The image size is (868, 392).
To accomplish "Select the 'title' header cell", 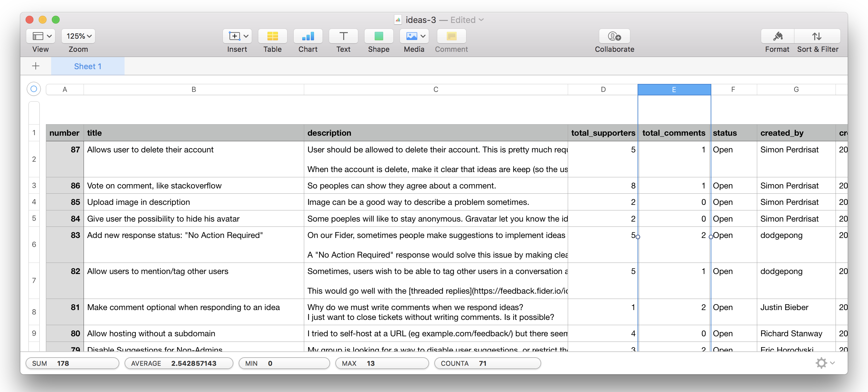I will click(x=193, y=133).
